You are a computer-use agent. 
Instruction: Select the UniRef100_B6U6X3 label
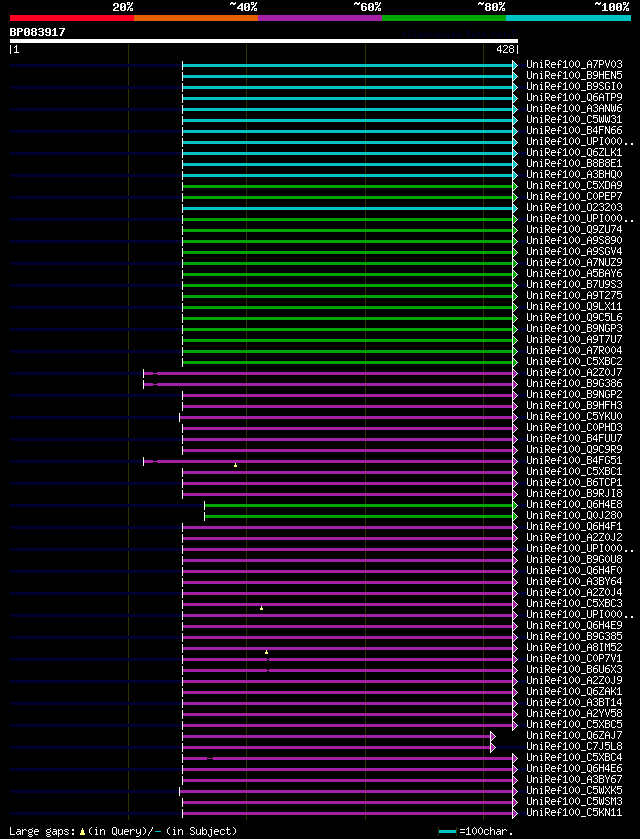point(574,670)
